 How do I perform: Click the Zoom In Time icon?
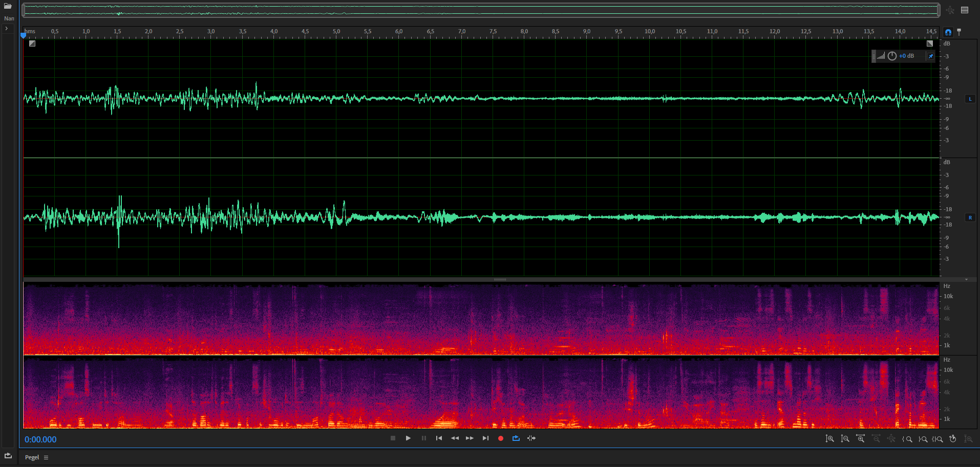click(861, 439)
